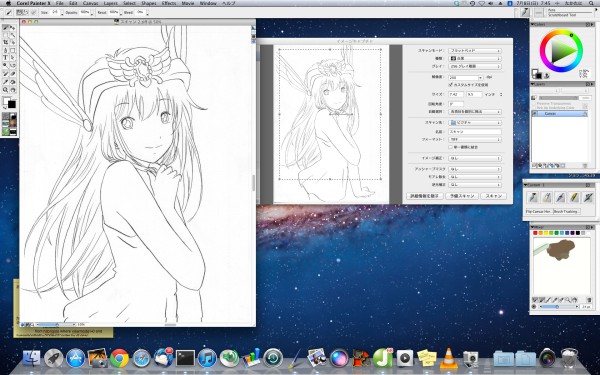600x375 pixels.
Task: Select Mixer pad Pan hand tool
Action: point(574,300)
